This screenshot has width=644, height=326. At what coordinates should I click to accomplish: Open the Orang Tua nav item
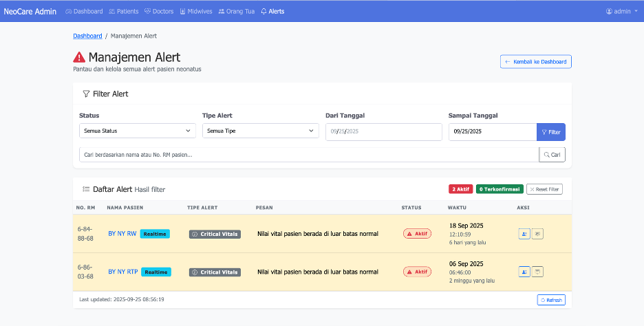pyautogui.click(x=236, y=11)
